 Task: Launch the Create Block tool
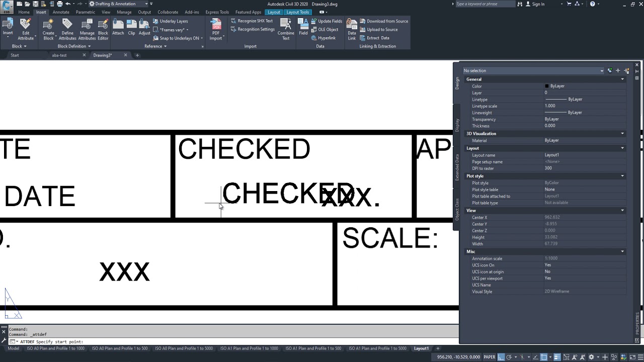coord(48,29)
